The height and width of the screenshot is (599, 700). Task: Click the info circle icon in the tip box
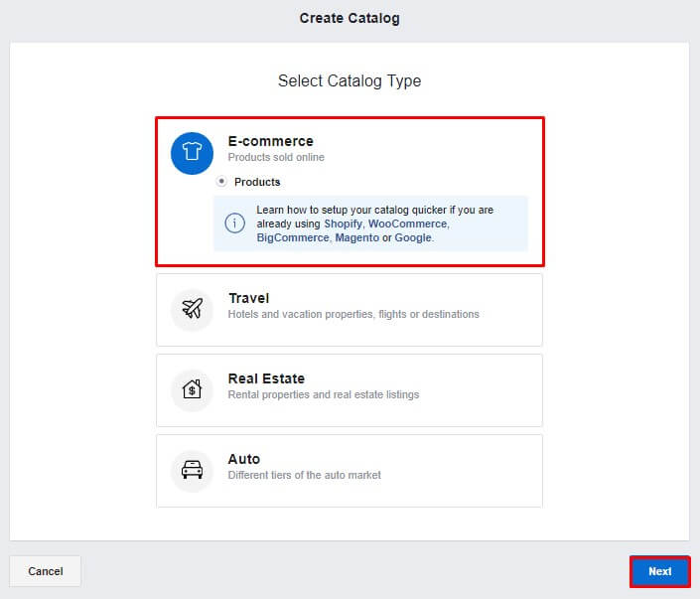(x=234, y=223)
